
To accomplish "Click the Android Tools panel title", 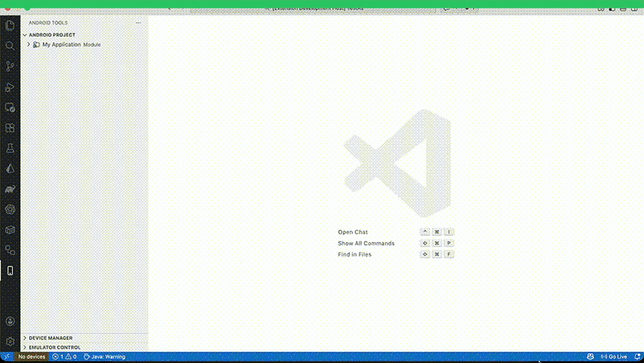I will [48, 23].
